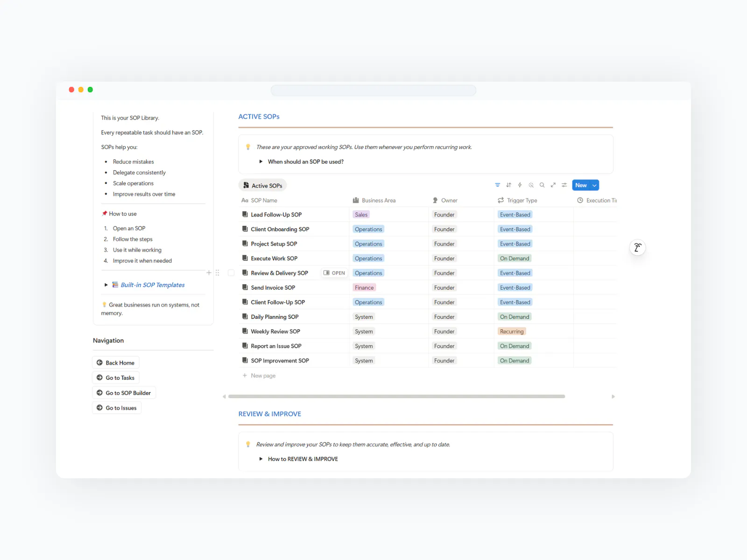
Task: Click Event-Based tag of Send Invoice SOP
Action: [515, 287]
